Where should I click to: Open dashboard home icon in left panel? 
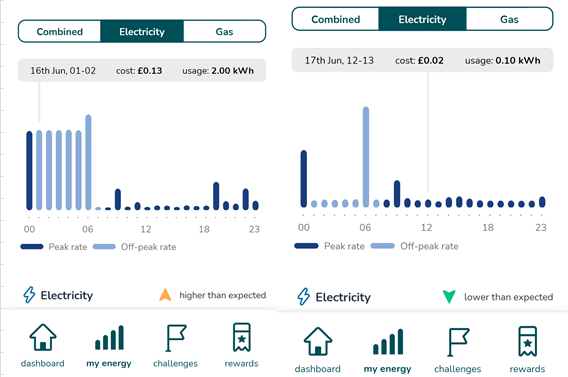click(x=43, y=337)
